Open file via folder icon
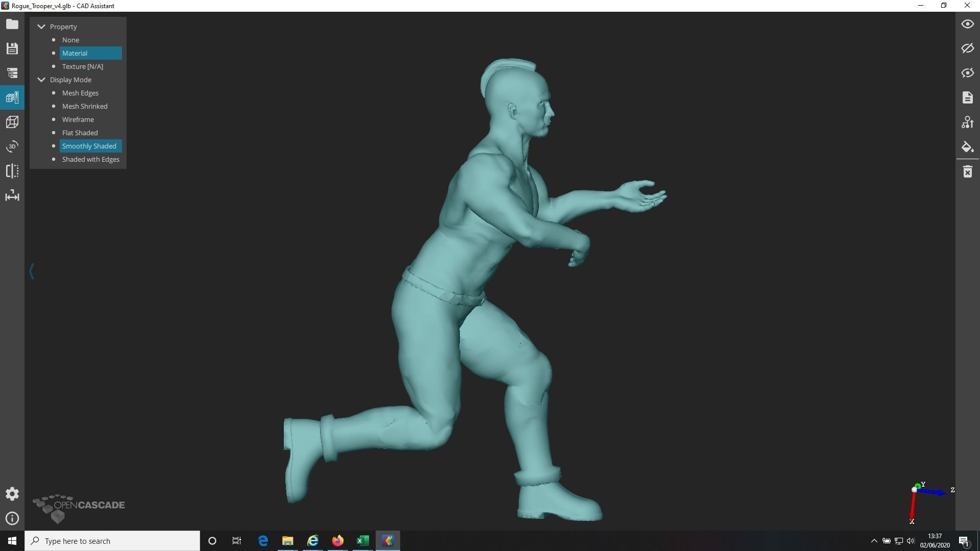This screenshot has width=980, height=551. click(12, 24)
